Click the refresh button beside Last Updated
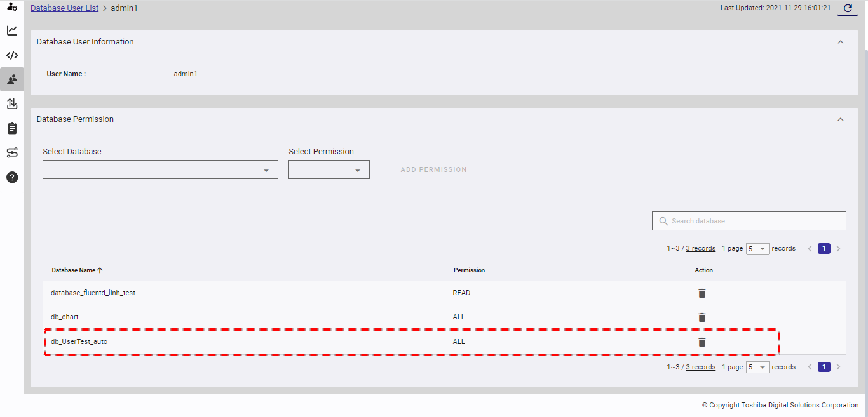The height and width of the screenshot is (417, 868). pyautogui.click(x=848, y=8)
